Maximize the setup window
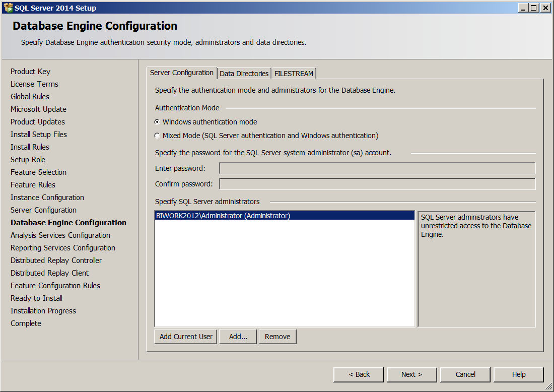This screenshot has height=392, width=554. 534,8
